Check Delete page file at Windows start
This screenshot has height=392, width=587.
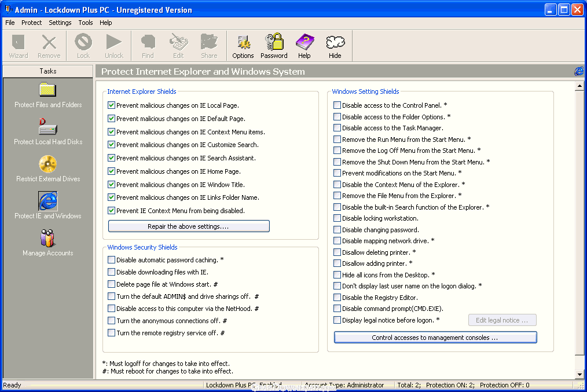pos(111,284)
